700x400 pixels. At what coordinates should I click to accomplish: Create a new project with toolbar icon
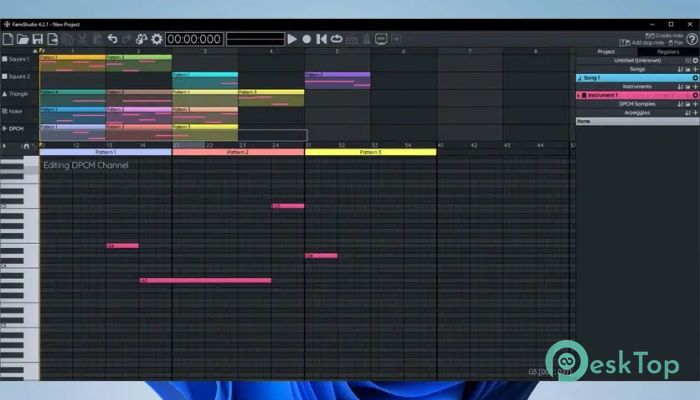click(8, 39)
